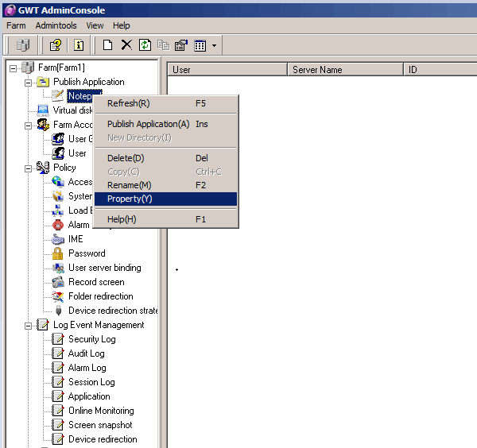The width and height of the screenshot is (477, 448).
Task: Select Folder redirection in the tree
Action: 100,296
